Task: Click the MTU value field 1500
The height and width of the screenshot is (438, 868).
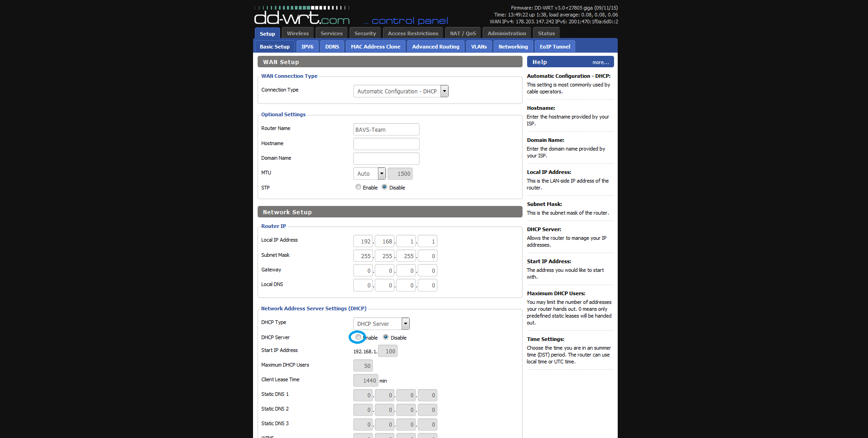Action: coord(400,173)
